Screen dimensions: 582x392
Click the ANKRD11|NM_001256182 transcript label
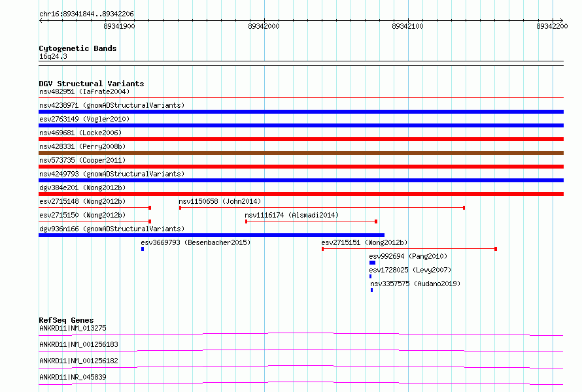pyautogui.click(x=78, y=361)
